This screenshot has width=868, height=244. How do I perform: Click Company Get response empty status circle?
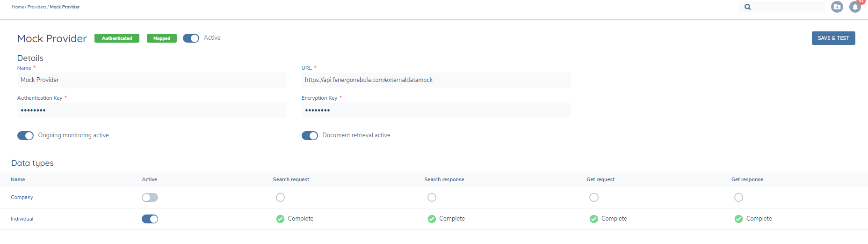[x=738, y=197]
